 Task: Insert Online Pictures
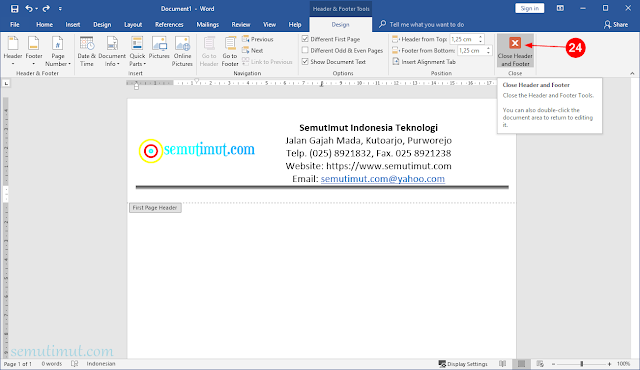coord(182,51)
